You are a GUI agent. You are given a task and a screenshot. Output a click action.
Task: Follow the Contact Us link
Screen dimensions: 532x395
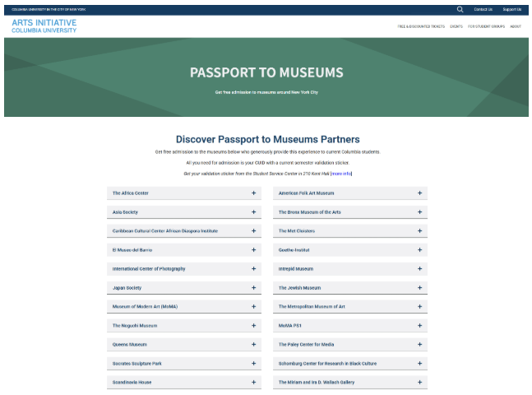pyautogui.click(x=483, y=10)
